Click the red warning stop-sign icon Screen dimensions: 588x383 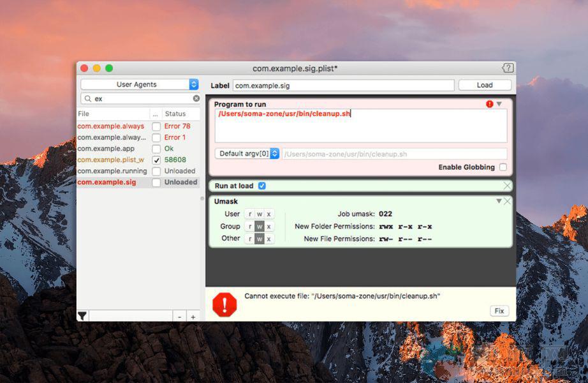[x=224, y=304]
